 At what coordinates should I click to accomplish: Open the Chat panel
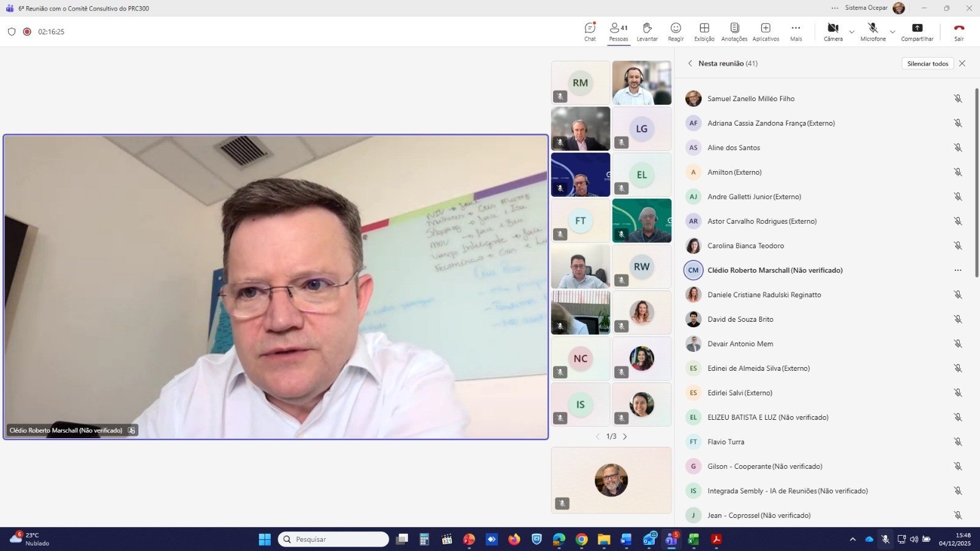point(590,32)
